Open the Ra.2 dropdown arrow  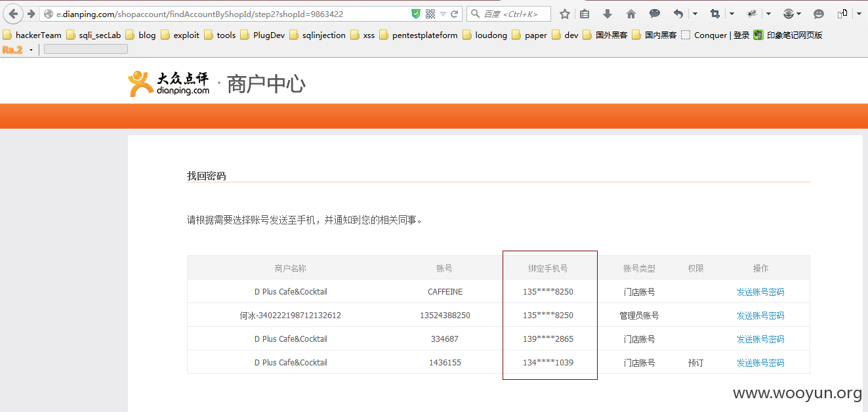tap(31, 50)
